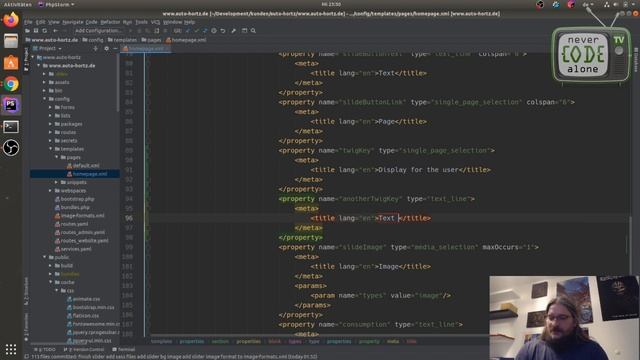Viewport: 640px width, 360px height.
Task: Click the VCS Commit checkmark icon
Action: click(x=196, y=31)
